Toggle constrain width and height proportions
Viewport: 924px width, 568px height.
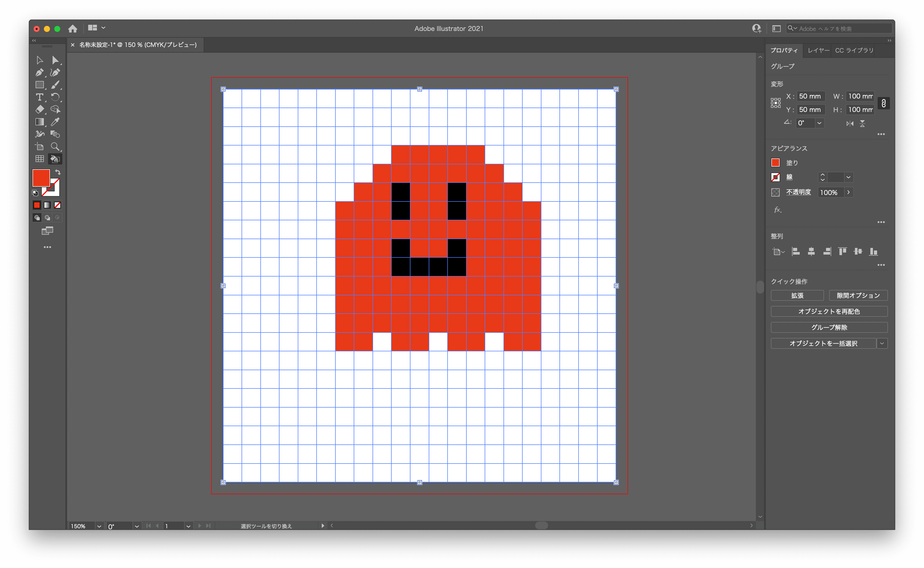click(884, 103)
